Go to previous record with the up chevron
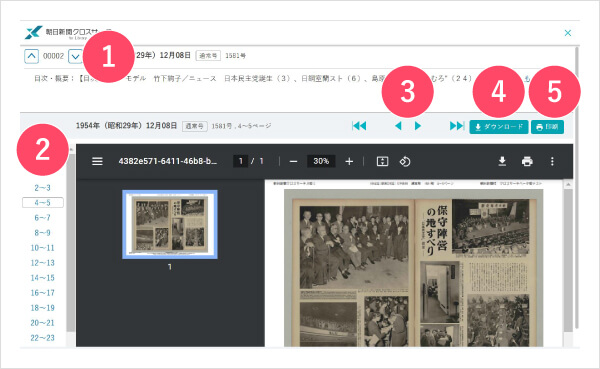Viewport: 600px width, 369px height. [31, 56]
